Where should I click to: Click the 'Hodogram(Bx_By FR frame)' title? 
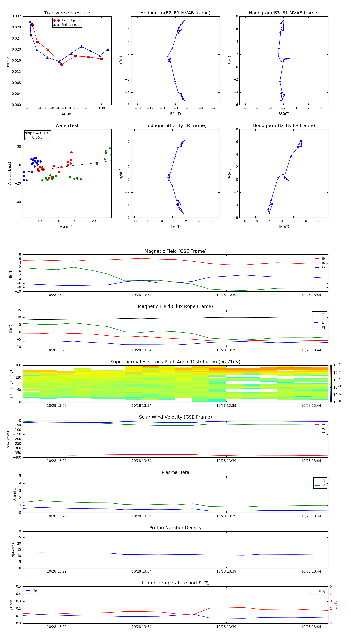tap(284, 125)
